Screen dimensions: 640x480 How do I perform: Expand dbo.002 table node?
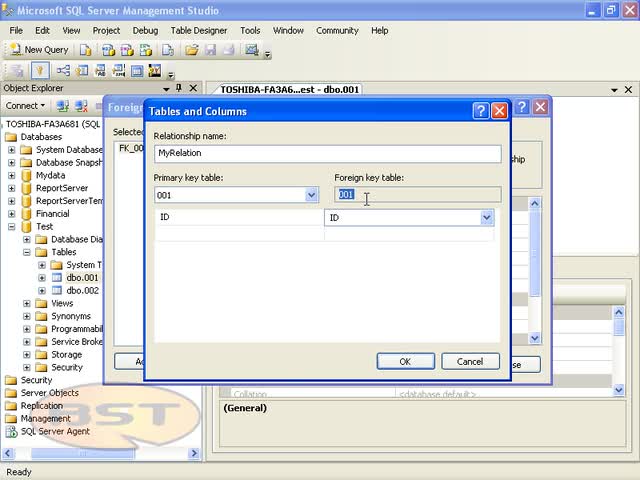point(42,291)
